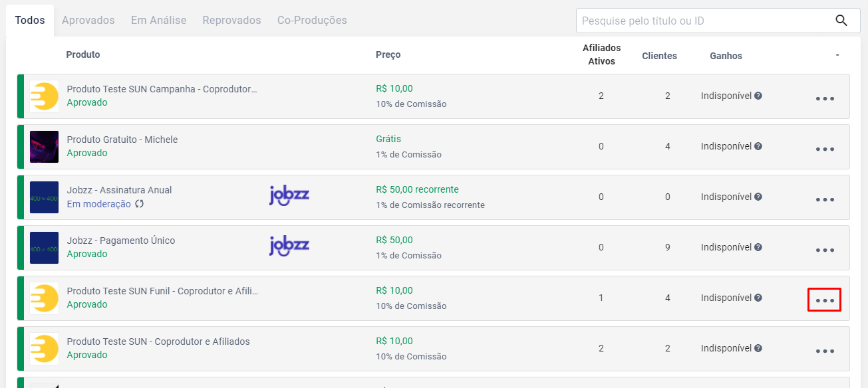Open three-dot menu for Jobzz - Assinatura Anual
The width and height of the screenshot is (868, 388).
[x=825, y=200]
